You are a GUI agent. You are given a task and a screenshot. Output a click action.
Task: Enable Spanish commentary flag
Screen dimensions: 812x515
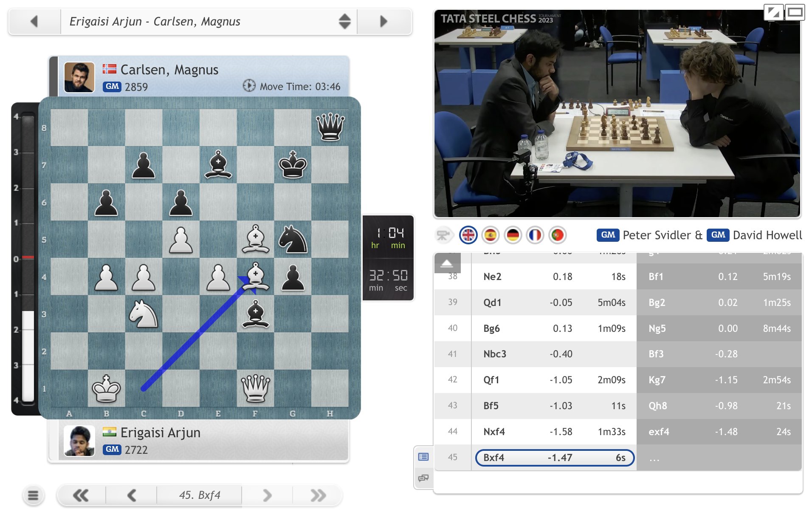(491, 235)
